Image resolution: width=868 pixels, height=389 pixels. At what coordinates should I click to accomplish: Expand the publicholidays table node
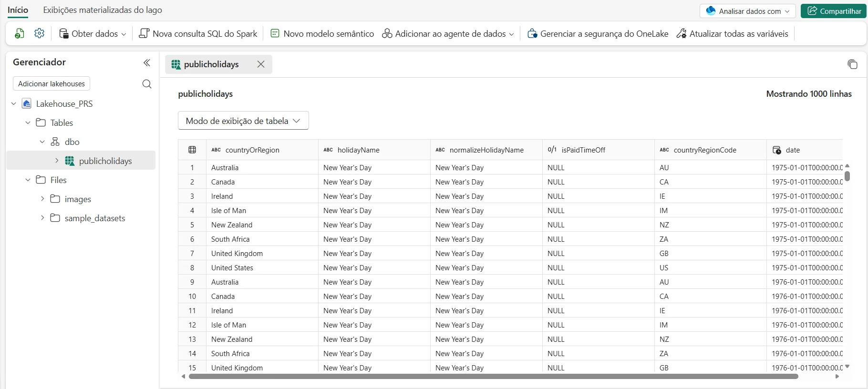point(57,161)
